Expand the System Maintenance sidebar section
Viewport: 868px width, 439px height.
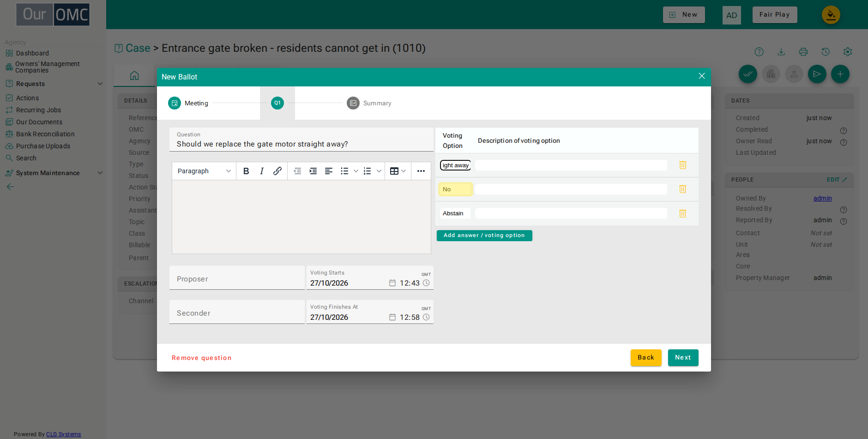pyautogui.click(x=100, y=173)
